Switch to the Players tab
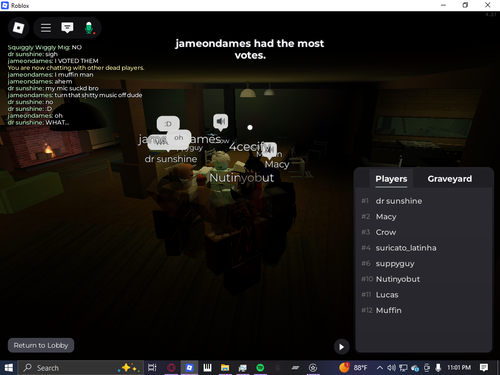This screenshot has height=375, width=500. coord(391,179)
